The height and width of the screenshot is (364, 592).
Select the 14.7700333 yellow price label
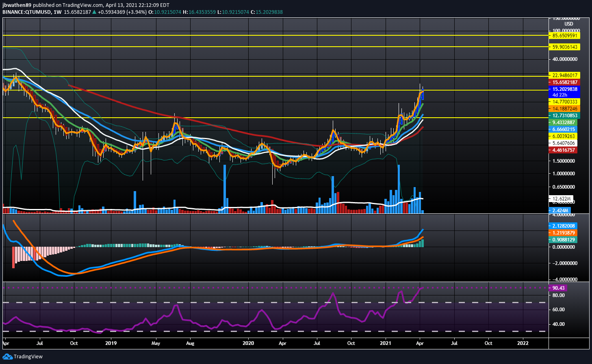click(x=564, y=102)
